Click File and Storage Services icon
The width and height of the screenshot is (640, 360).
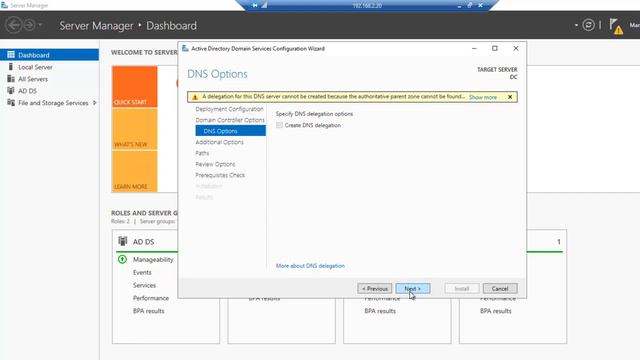tap(11, 102)
